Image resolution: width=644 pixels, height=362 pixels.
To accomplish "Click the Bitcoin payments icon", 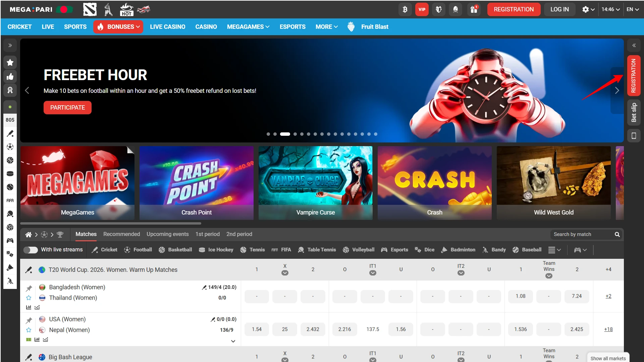I will (x=405, y=9).
